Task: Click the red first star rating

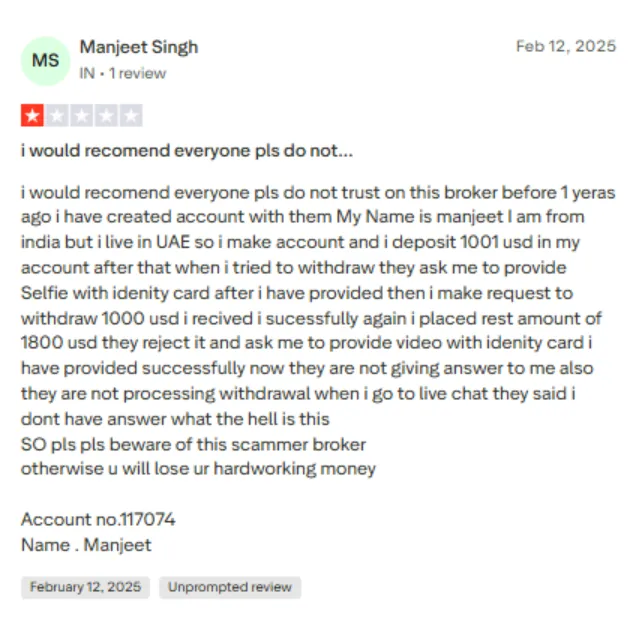Action: click(32, 116)
